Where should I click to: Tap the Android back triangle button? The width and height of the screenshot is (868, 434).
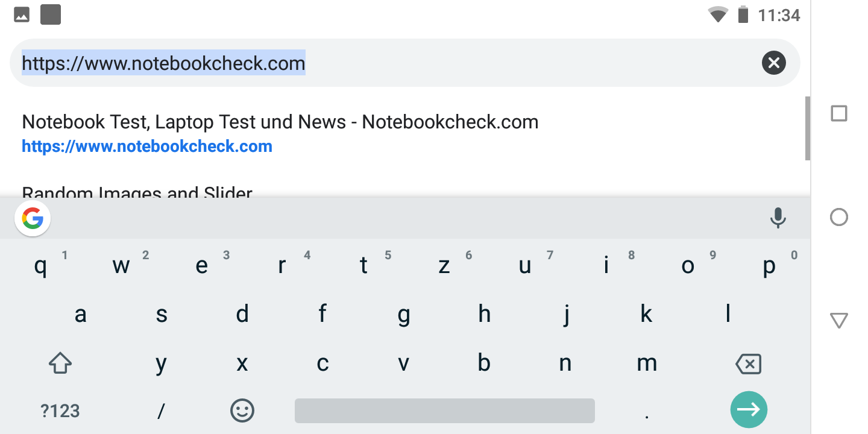838,320
